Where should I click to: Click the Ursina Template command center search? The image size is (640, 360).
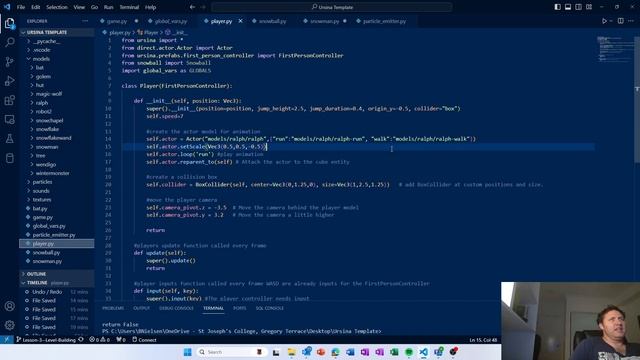coord(332,7)
